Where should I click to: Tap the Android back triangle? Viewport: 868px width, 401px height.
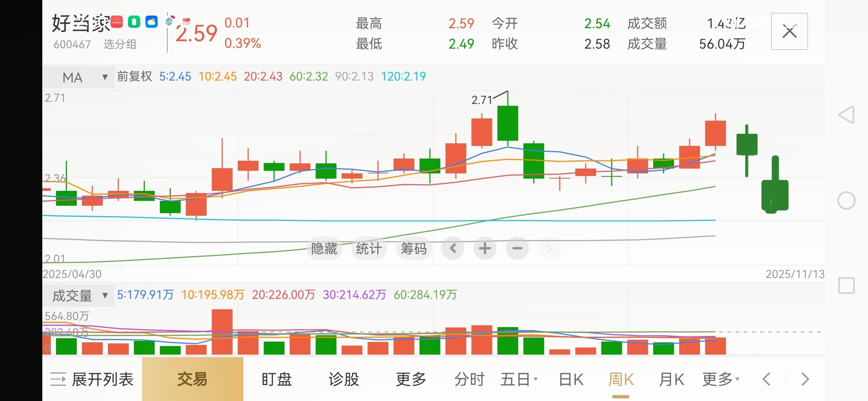click(846, 115)
